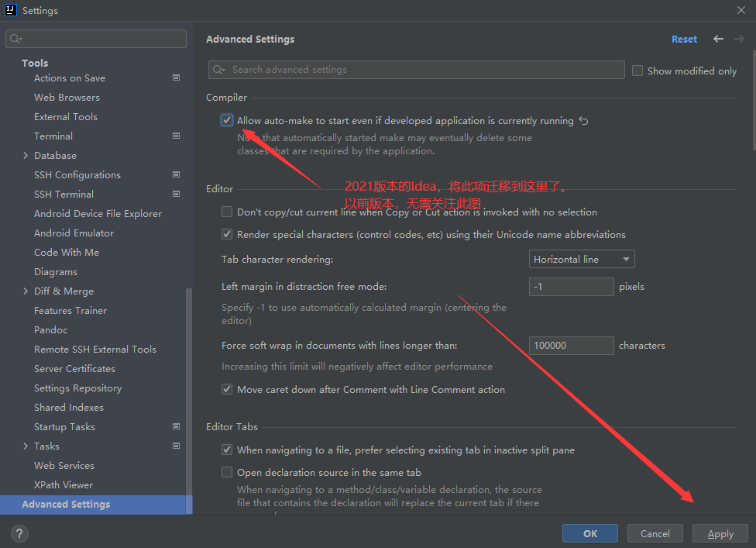Click the Reset link
Screen dimensions: 756x548
click(x=684, y=39)
